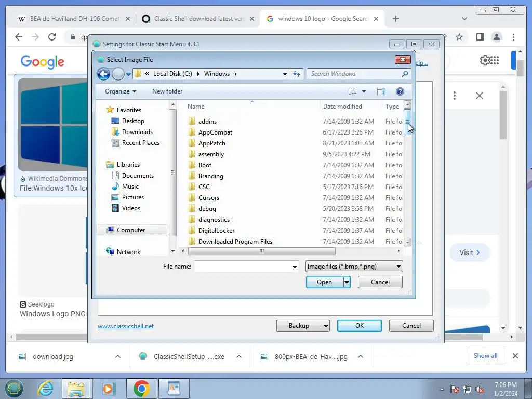The height and width of the screenshot is (399, 532).
Task: Cancel the Select Image File dialog
Action: pos(380,282)
